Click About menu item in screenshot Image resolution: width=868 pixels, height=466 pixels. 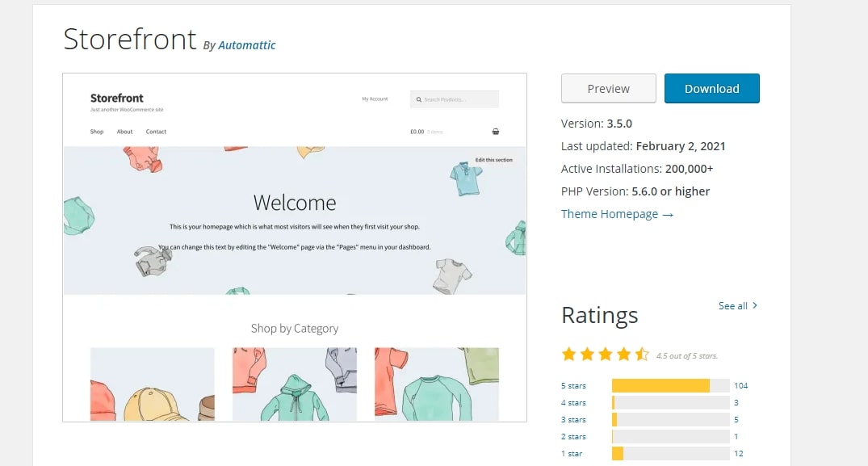(124, 132)
